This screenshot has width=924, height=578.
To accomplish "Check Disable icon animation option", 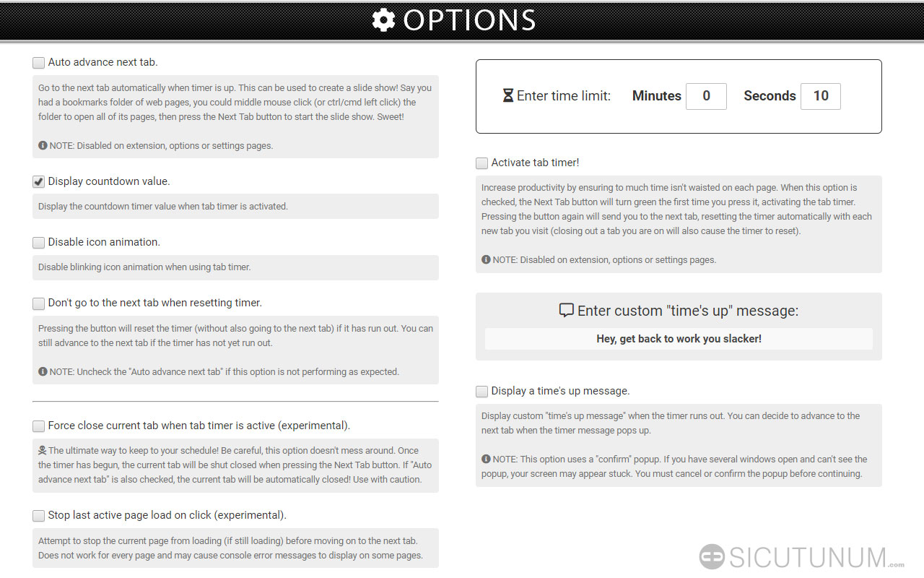I will [39, 243].
